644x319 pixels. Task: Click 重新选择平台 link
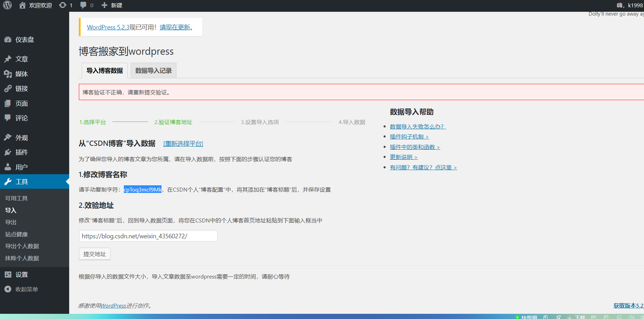coord(183,143)
